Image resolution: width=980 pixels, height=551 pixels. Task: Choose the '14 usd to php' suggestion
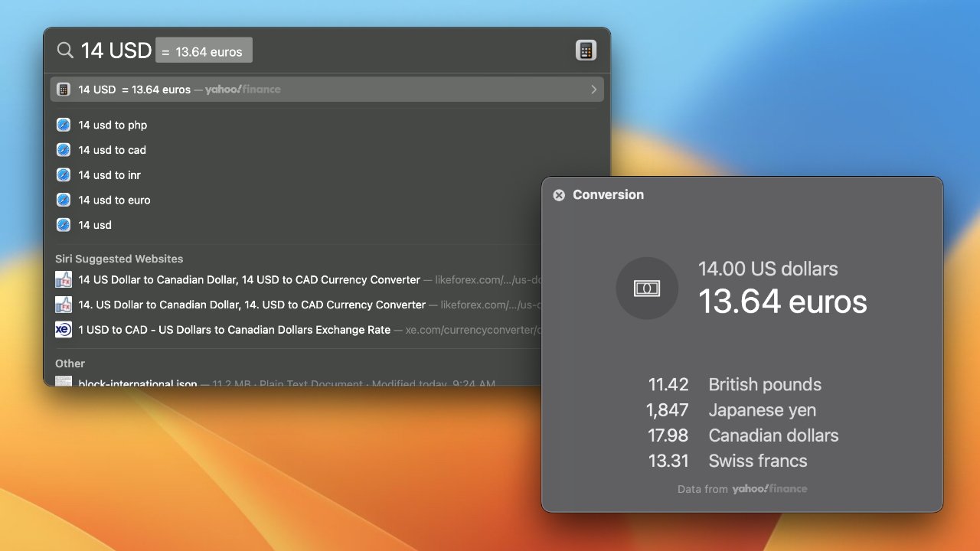click(113, 125)
